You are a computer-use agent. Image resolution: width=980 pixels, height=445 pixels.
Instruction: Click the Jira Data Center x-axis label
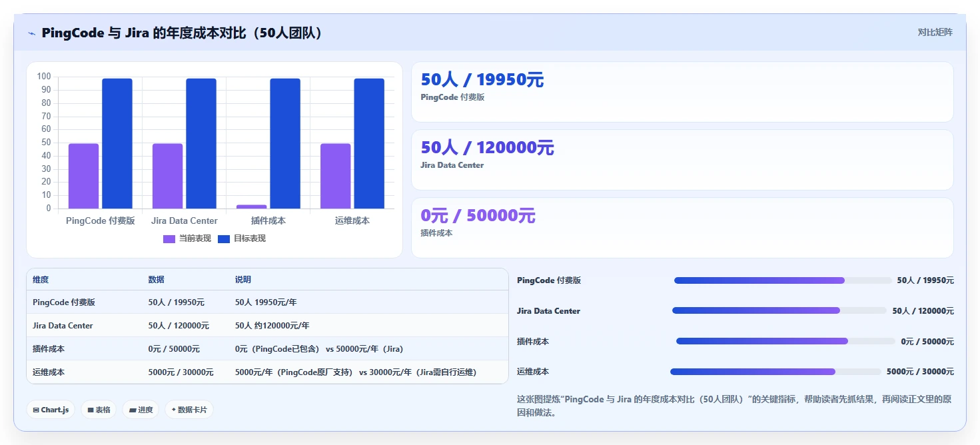(185, 221)
